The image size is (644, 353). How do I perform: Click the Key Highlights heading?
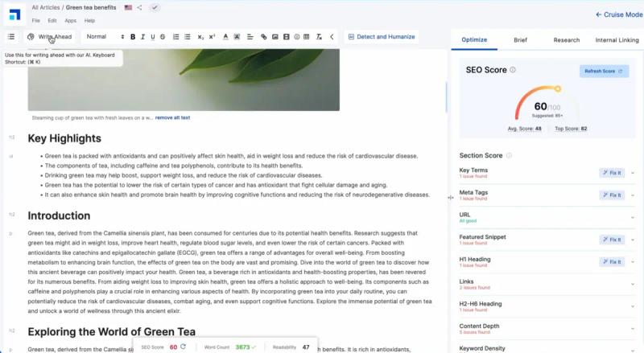(x=64, y=138)
